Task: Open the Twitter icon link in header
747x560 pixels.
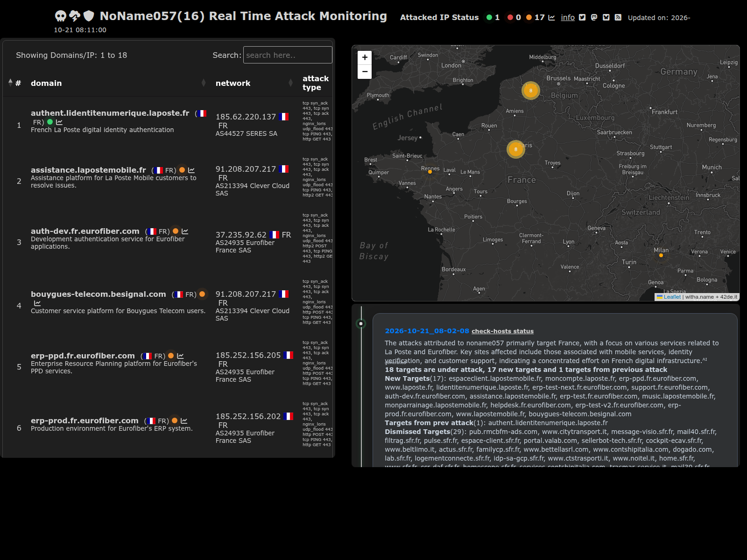Action: point(582,17)
